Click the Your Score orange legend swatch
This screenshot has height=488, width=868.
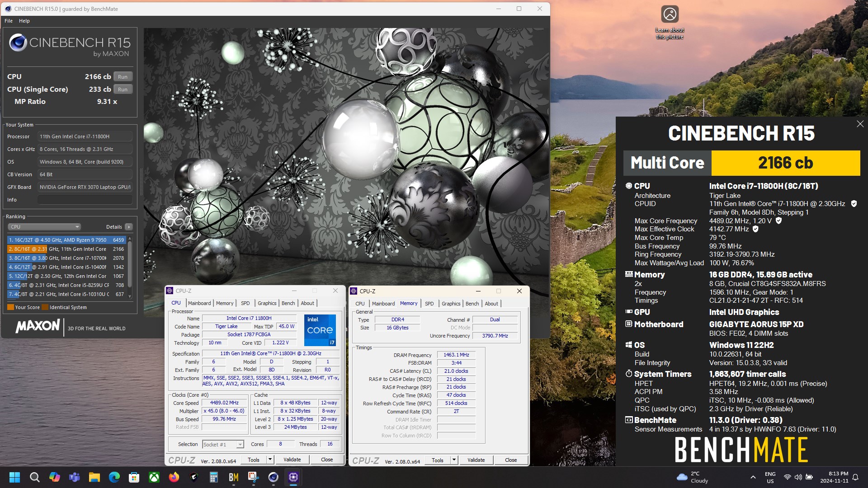[10, 307]
